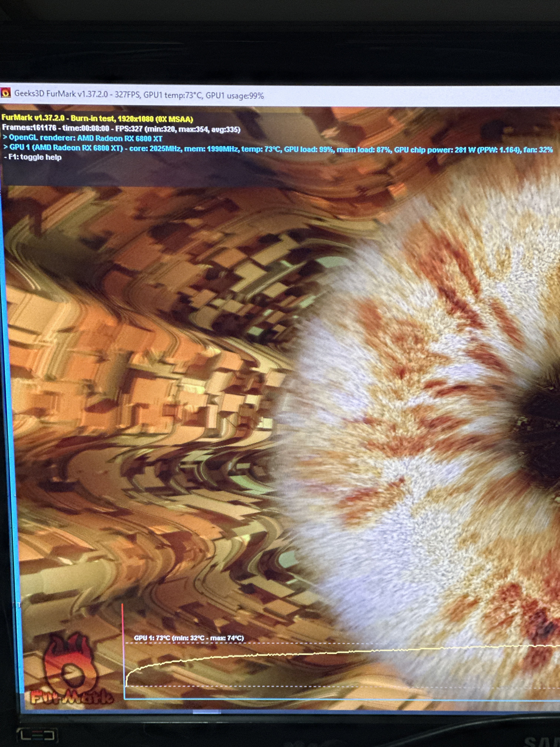
Task: Click the FurMark flame icon in title bar
Action: pyautogui.click(x=5, y=92)
